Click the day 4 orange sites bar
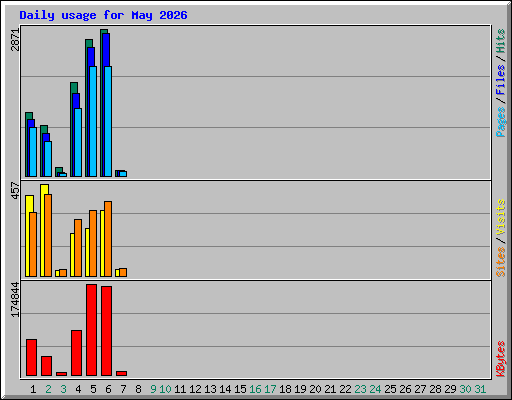 (78, 248)
